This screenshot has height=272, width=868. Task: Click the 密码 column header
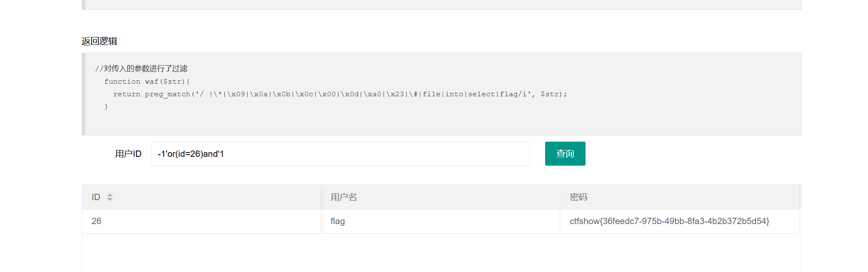(x=679, y=197)
